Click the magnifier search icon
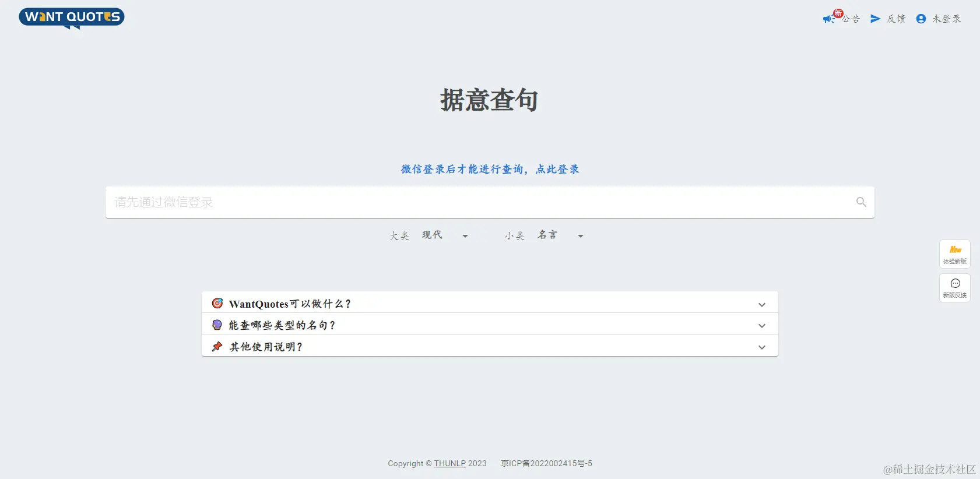 (861, 202)
